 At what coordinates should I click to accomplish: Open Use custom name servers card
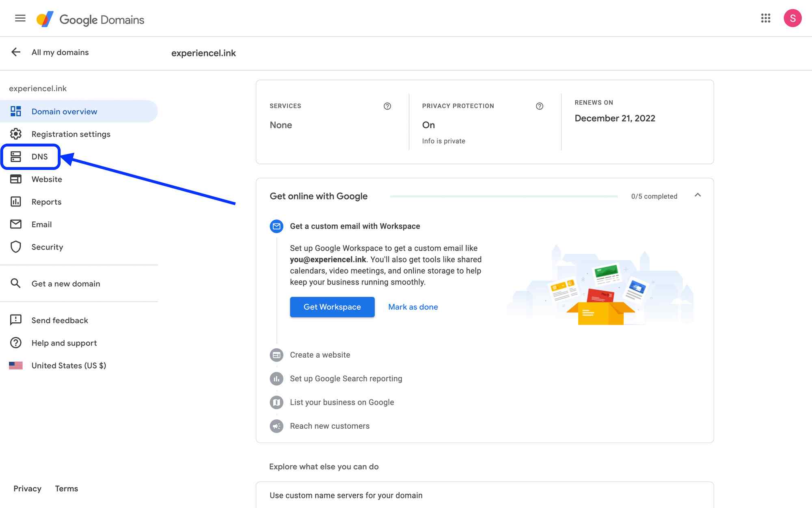[346, 495]
